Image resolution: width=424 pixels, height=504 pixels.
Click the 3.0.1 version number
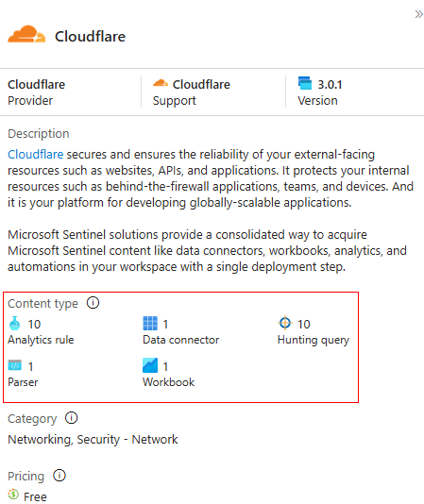click(330, 85)
